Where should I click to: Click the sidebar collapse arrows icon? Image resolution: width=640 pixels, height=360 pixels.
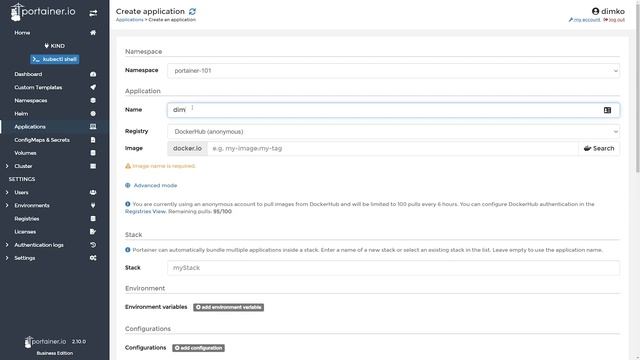click(x=93, y=13)
